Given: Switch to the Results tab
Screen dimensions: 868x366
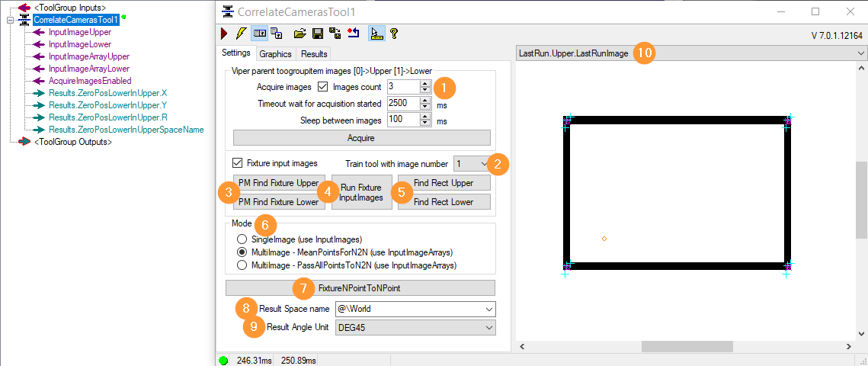Looking at the screenshot, I should point(314,54).
